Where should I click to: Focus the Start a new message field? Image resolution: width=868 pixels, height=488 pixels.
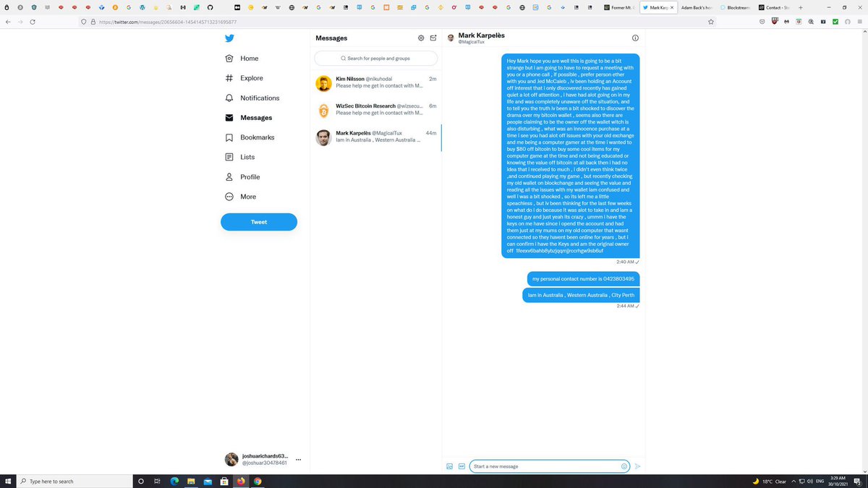[550, 466]
